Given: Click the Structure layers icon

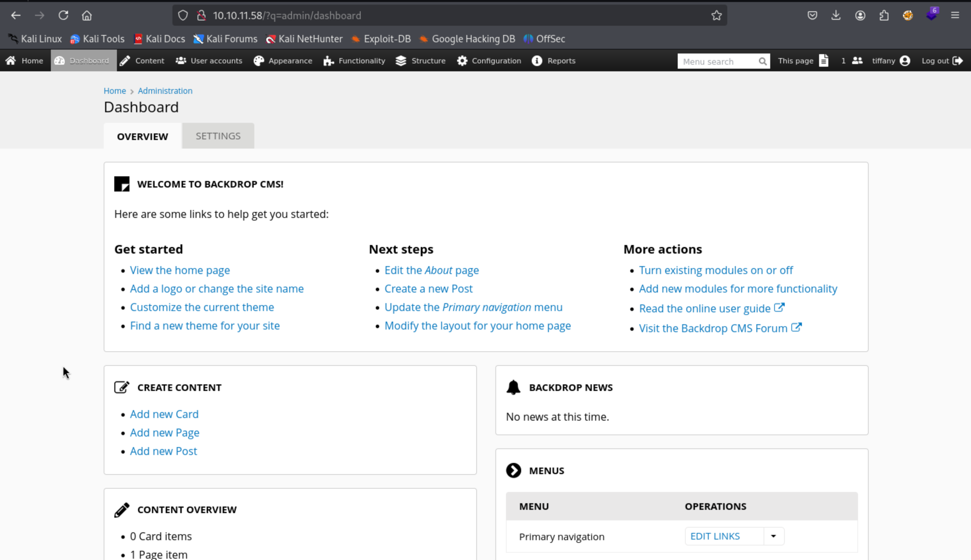Looking at the screenshot, I should [401, 61].
